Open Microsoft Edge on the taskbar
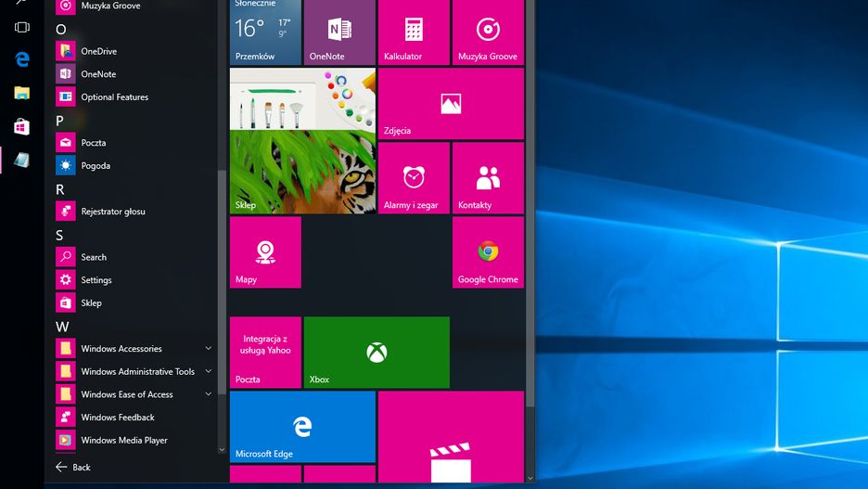Image resolution: width=868 pixels, height=489 pixels. click(x=22, y=59)
